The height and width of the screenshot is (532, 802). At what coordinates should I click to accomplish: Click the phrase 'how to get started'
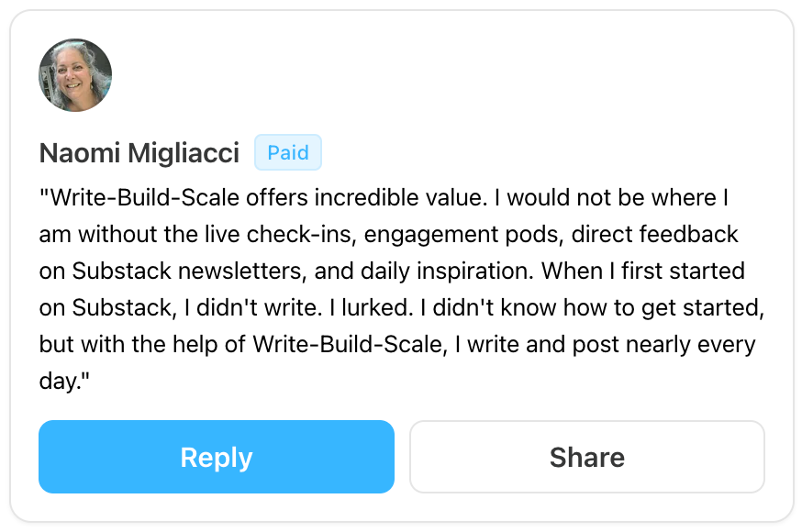tap(663, 307)
